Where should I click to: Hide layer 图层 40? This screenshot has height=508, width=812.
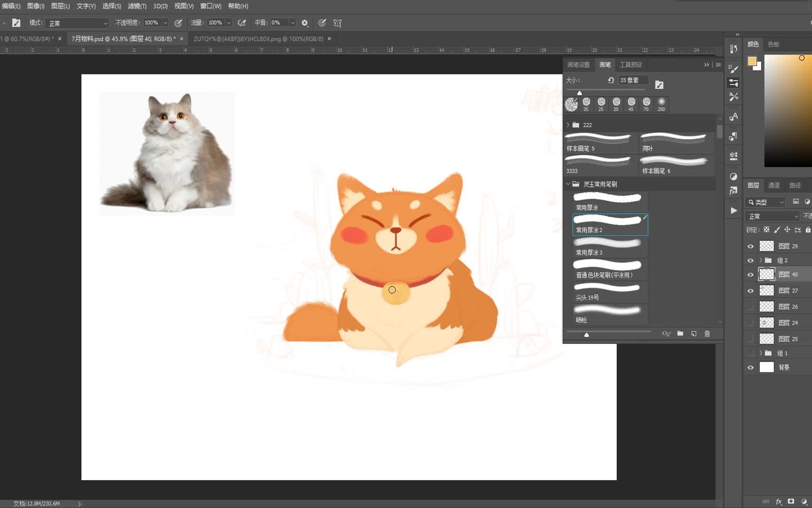pos(750,274)
